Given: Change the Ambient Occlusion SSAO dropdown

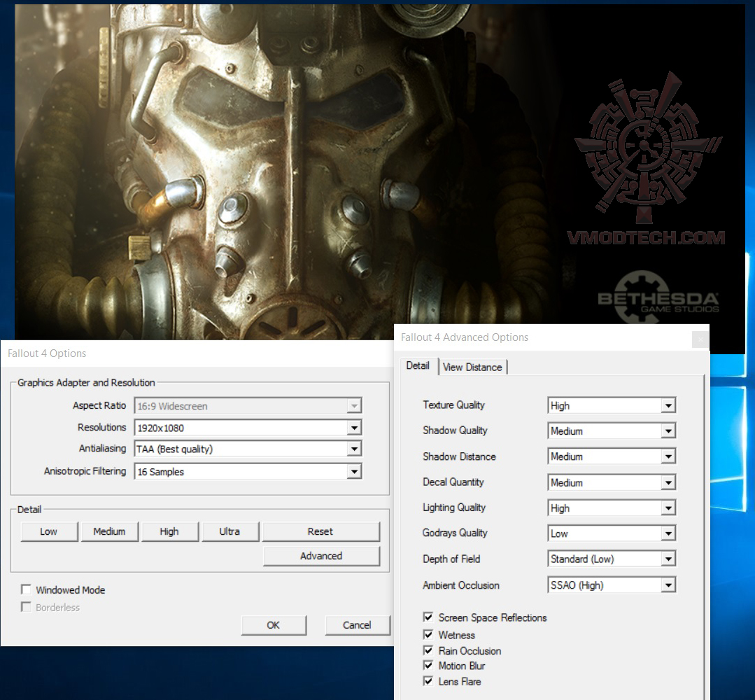Looking at the screenshot, I should click(x=612, y=585).
